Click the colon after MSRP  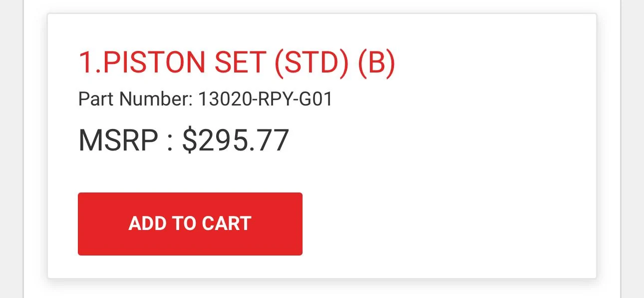pos(170,141)
